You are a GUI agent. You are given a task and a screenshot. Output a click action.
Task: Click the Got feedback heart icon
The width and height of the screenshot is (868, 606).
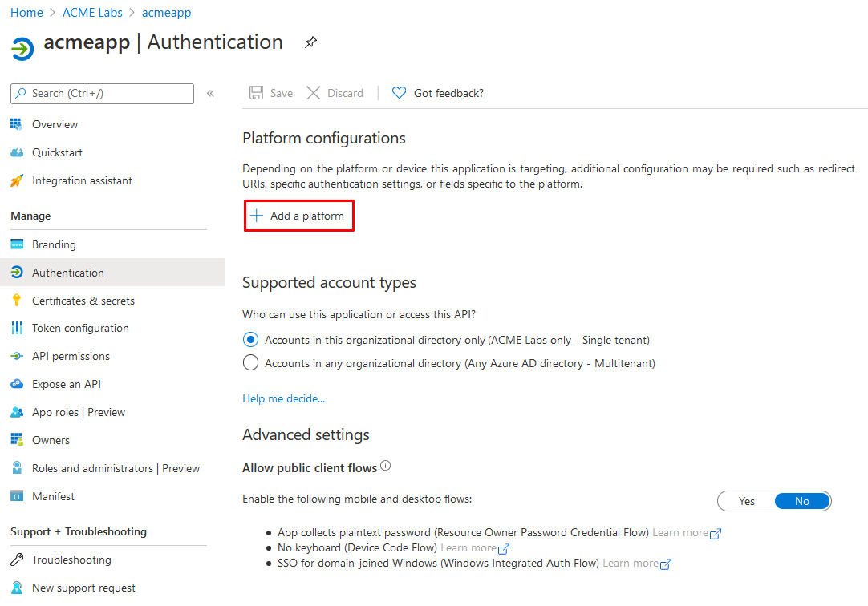coord(399,93)
